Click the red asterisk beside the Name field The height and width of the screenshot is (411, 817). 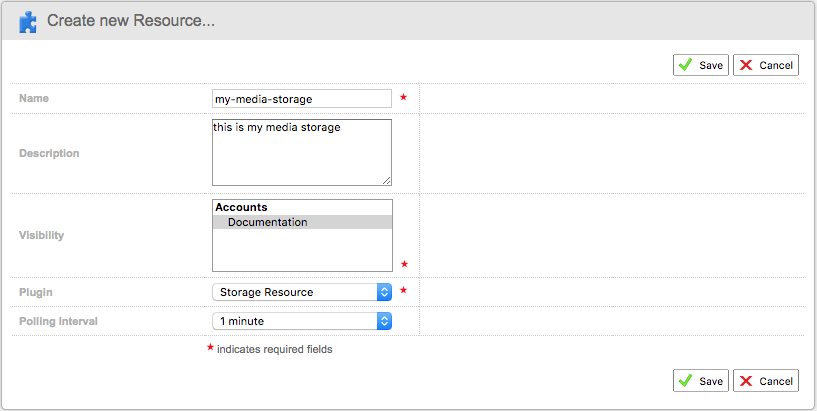(404, 98)
